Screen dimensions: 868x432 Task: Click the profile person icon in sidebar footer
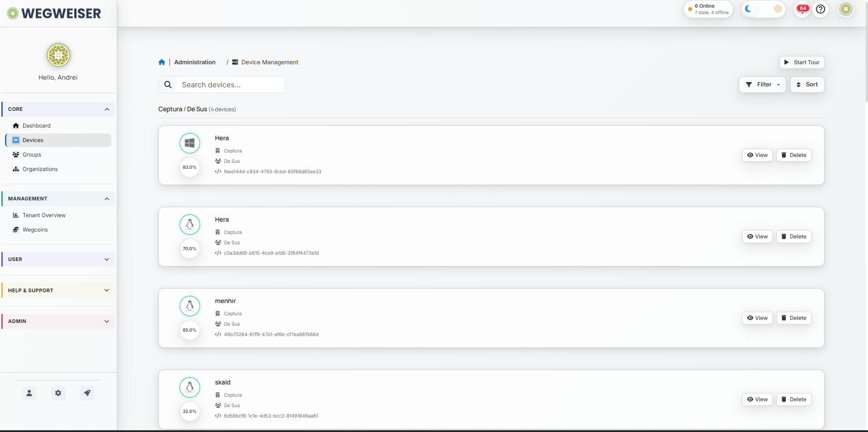click(x=29, y=393)
